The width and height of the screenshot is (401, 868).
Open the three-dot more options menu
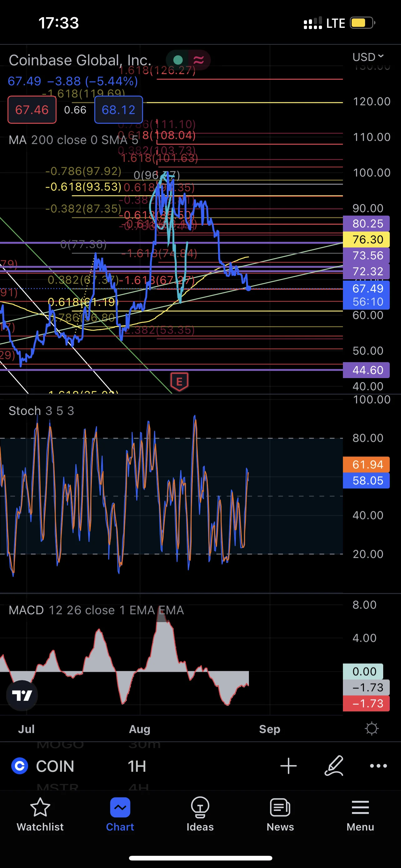click(379, 766)
